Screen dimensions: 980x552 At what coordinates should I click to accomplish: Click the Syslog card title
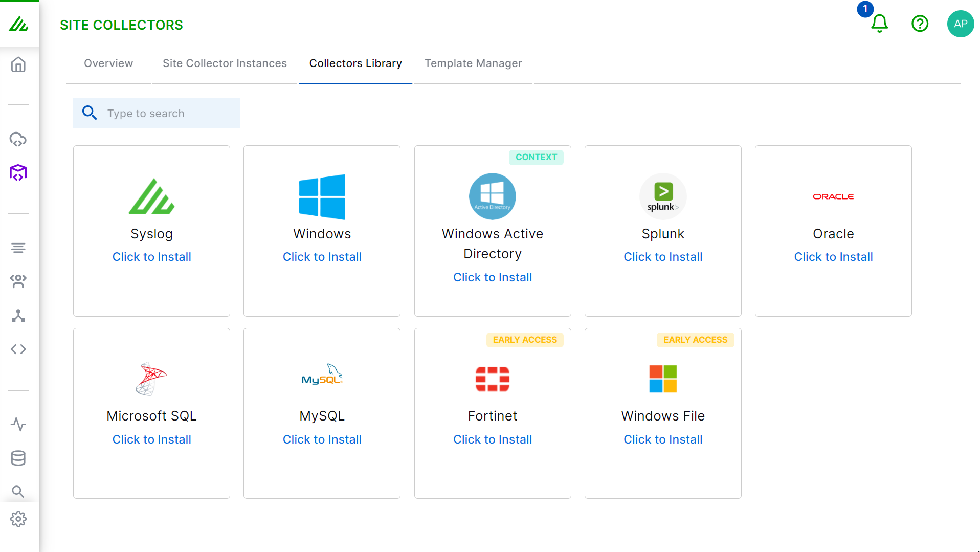coord(151,234)
